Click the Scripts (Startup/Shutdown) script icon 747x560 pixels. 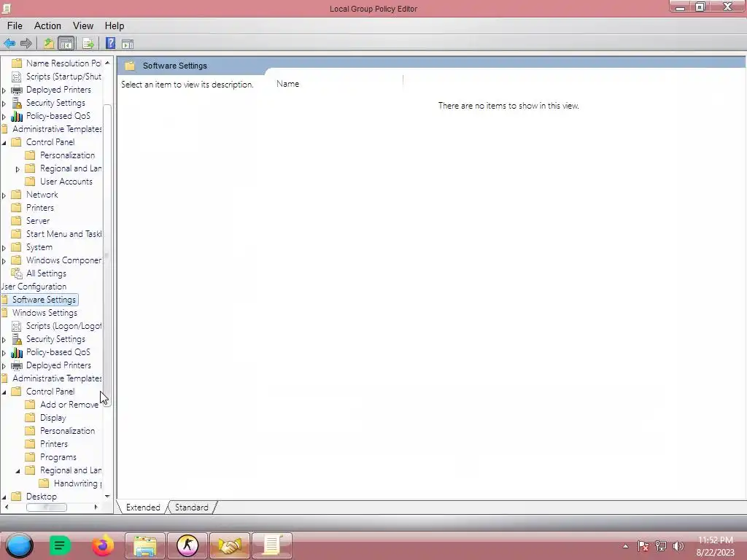pos(16,77)
